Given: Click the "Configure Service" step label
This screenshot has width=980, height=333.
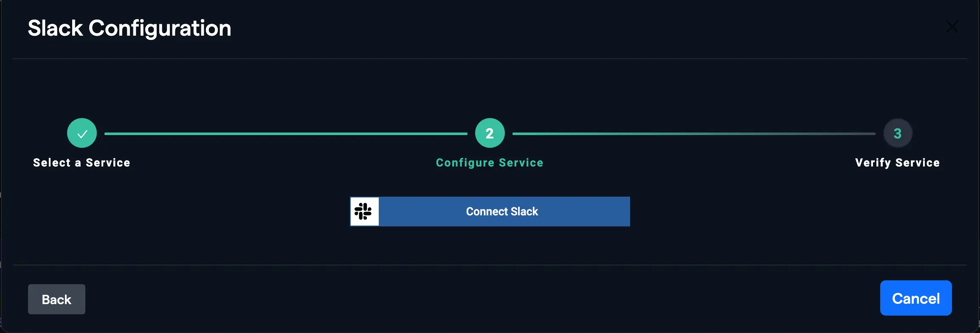Looking at the screenshot, I should (490, 163).
